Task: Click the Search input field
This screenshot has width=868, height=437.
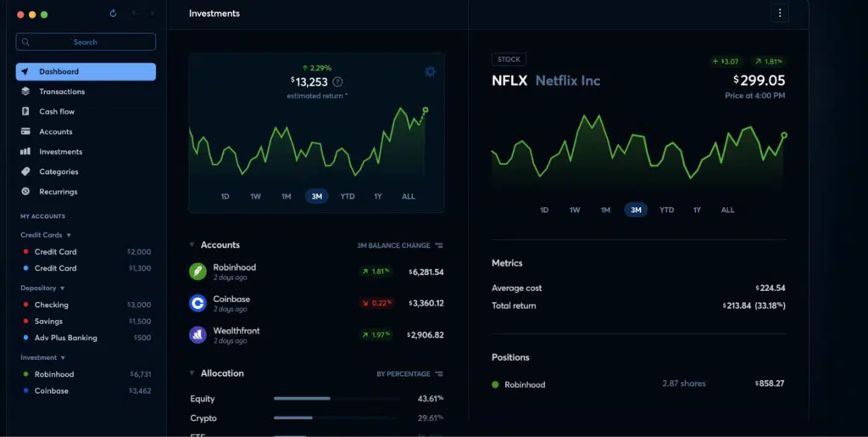Action: pyautogui.click(x=86, y=42)
